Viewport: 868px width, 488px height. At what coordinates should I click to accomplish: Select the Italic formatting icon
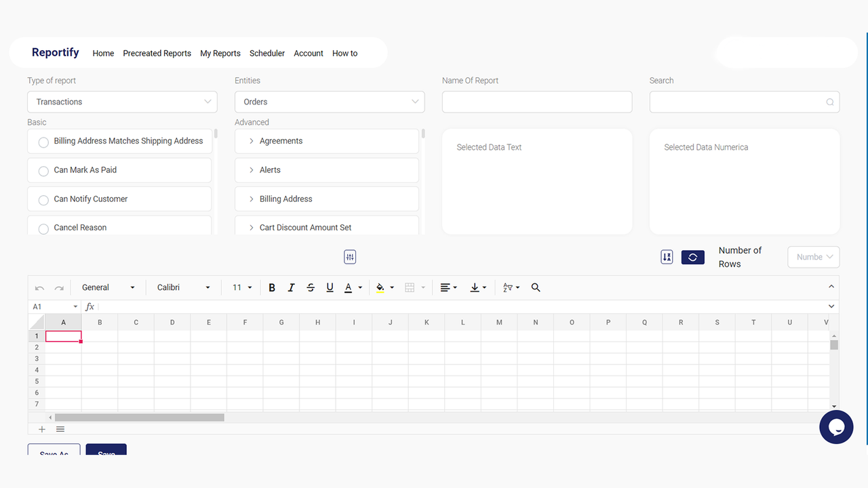[x=291, y=287]
